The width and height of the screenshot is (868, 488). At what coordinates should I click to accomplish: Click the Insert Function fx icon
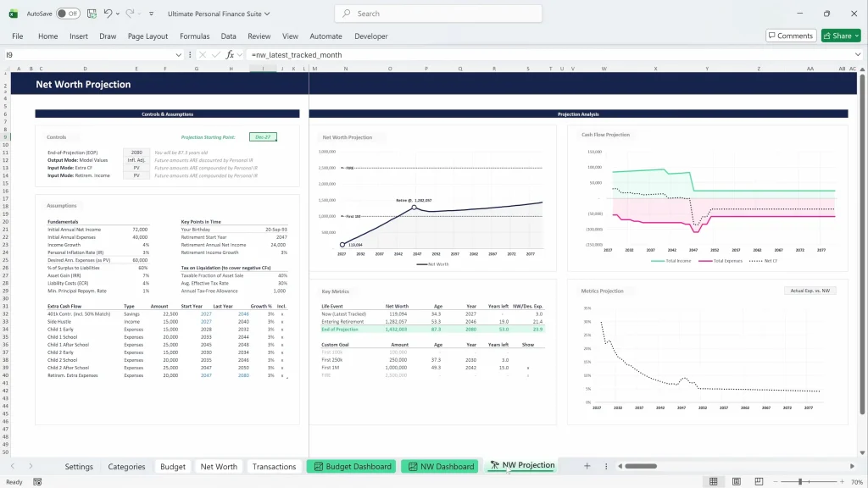(x=230, y=54)
